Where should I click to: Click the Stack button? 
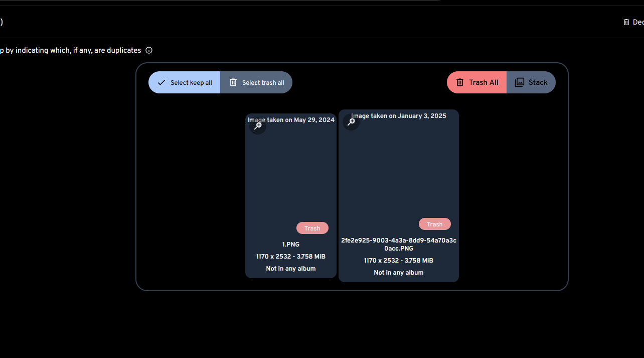531,82
